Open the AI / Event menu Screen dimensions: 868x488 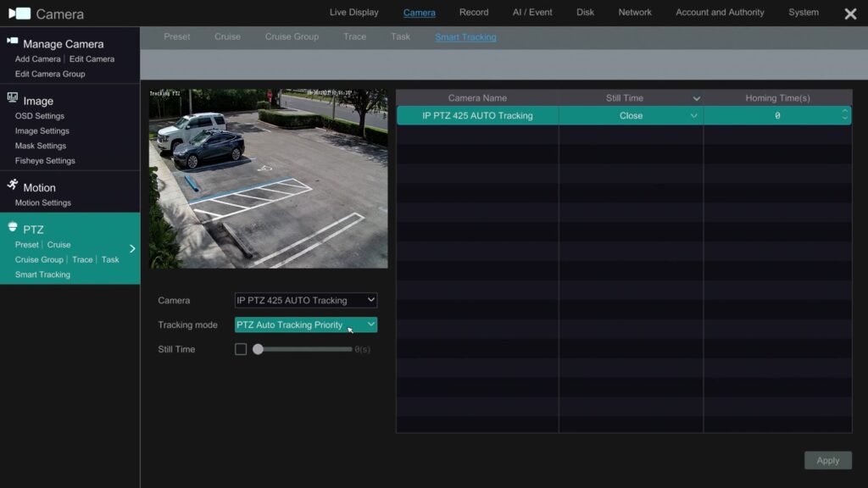532,12
